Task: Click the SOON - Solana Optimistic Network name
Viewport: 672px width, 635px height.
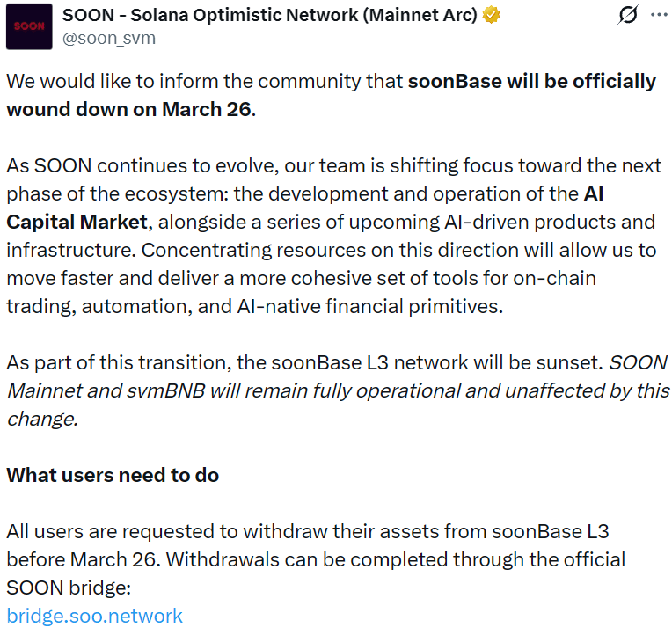Action: click(269, 16)
